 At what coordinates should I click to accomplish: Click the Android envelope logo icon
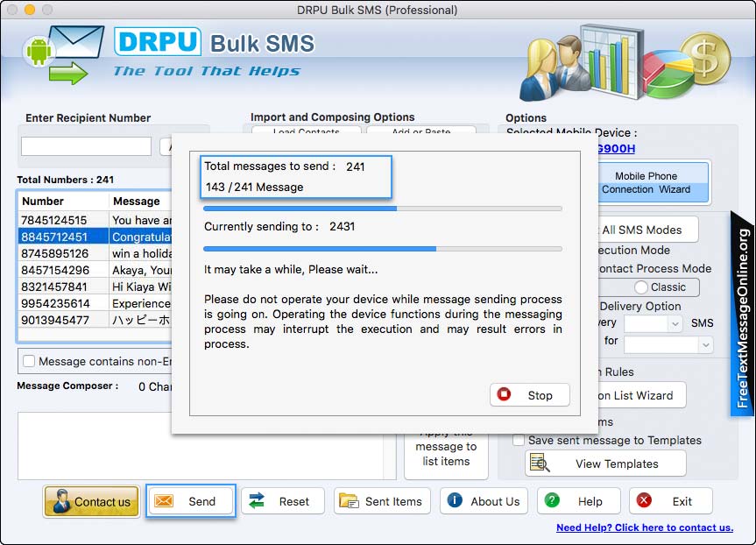[63, 55]
